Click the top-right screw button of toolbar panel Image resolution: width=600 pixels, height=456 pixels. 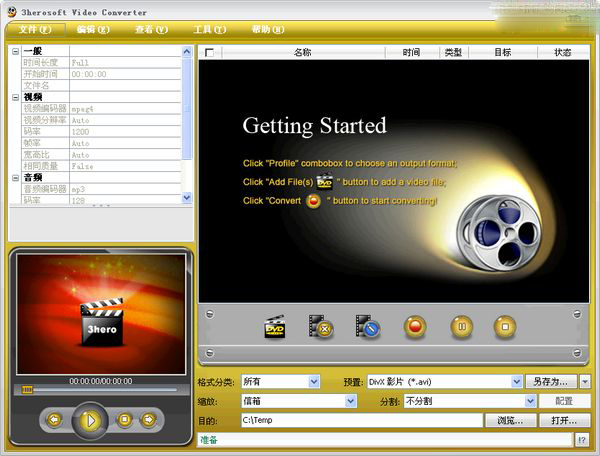pos(577,314)
